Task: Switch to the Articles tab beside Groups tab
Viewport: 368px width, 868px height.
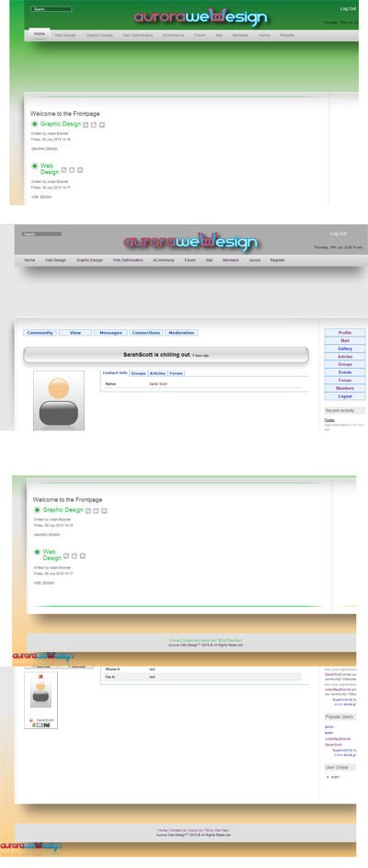Action: click(157, 373)
